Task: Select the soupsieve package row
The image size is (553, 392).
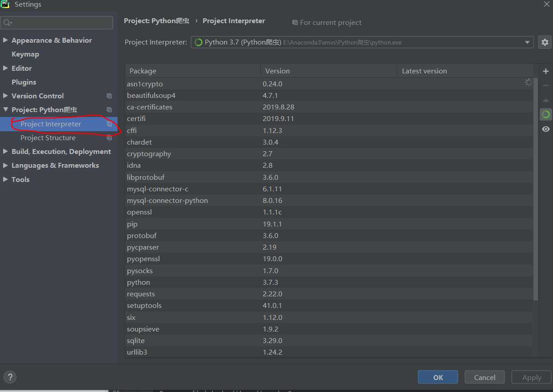Action: pos(329,329)
